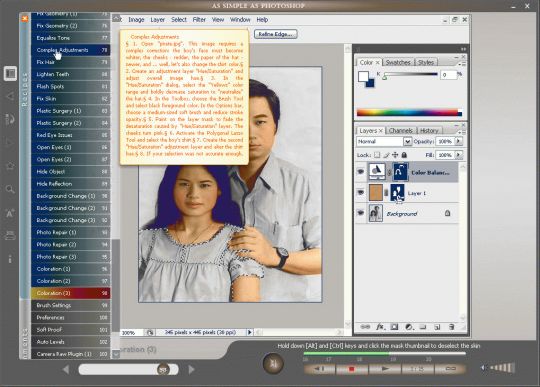Open the Hide Object recipe
540x387 pixels.
coord(71,171)
